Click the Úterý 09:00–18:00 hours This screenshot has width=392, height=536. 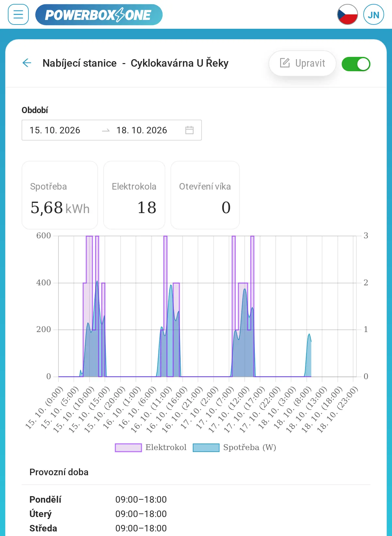[141, 514]
